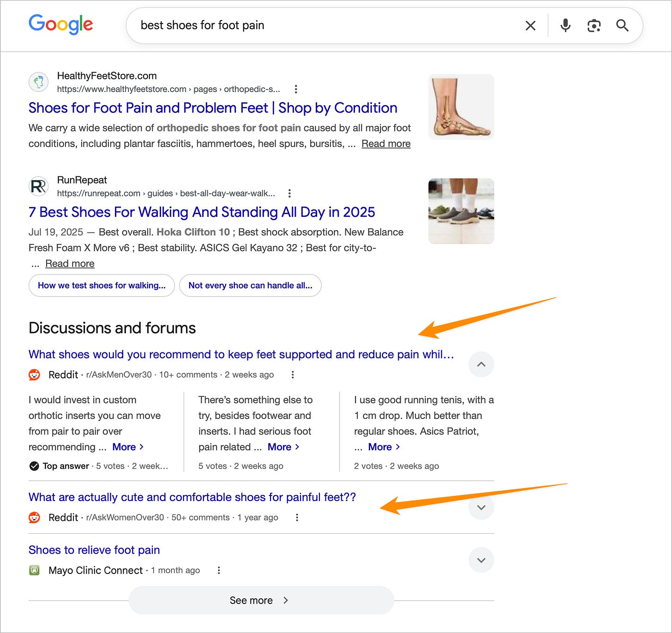Image resolution: width=672 pixels, height=633 pixels.
Task: Click Reddit icon beside r/AskMenOver30
Action: [35, 375]
